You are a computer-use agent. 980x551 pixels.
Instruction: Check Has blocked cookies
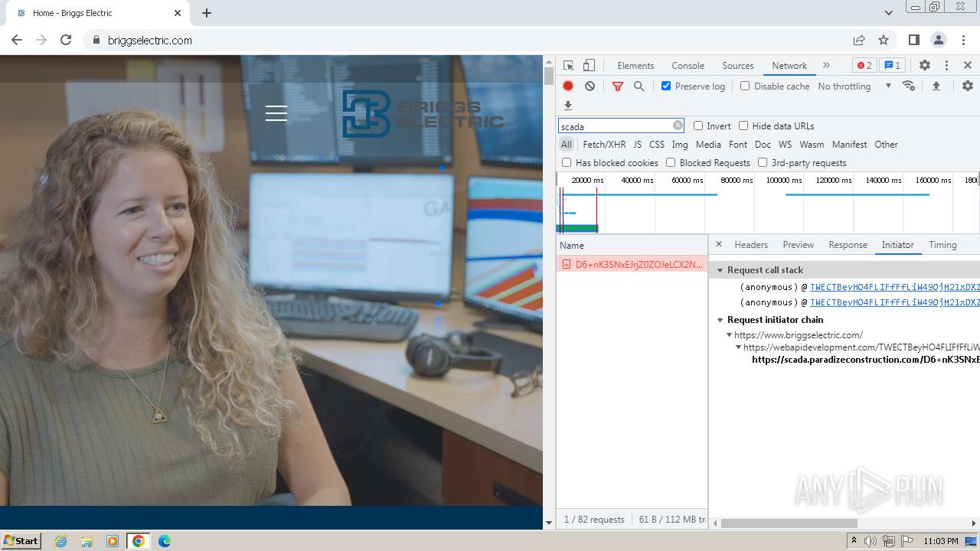(x=567, y=163)
